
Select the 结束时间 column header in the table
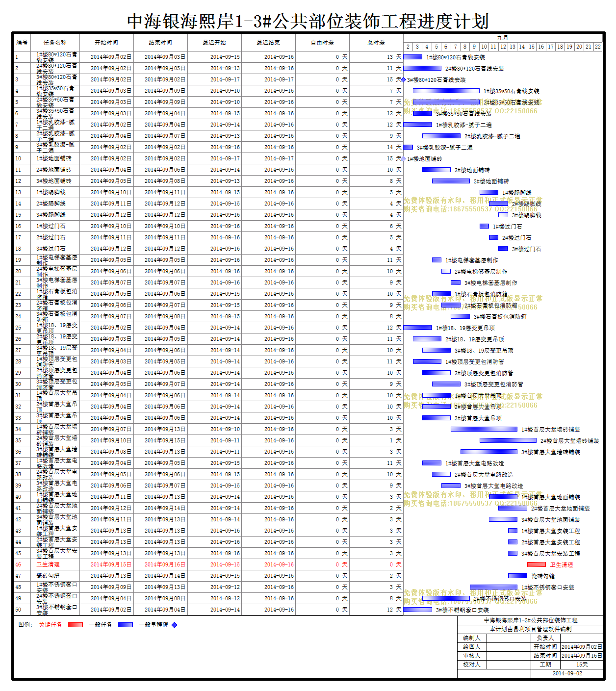(x=160, y=43)
